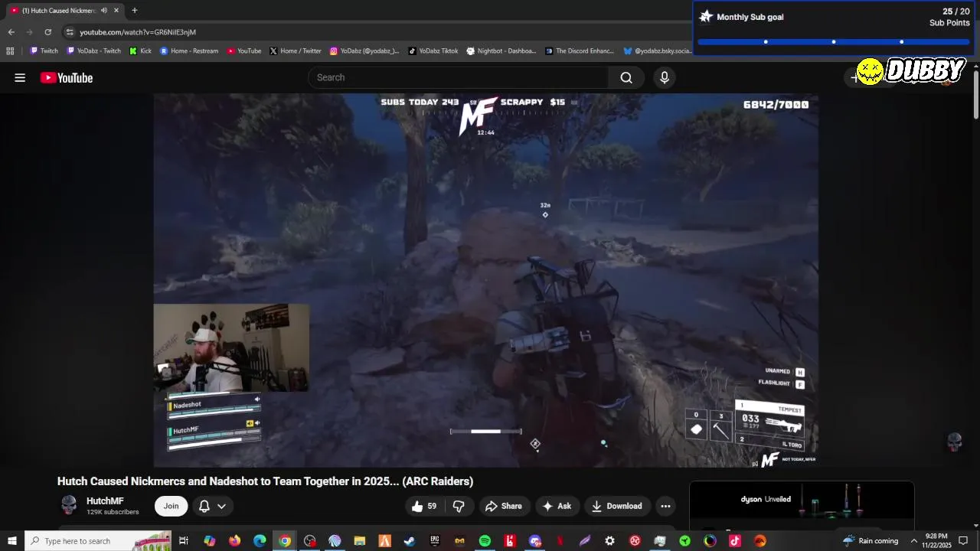Show hidden system tray icons

click(x=913, y=541)
